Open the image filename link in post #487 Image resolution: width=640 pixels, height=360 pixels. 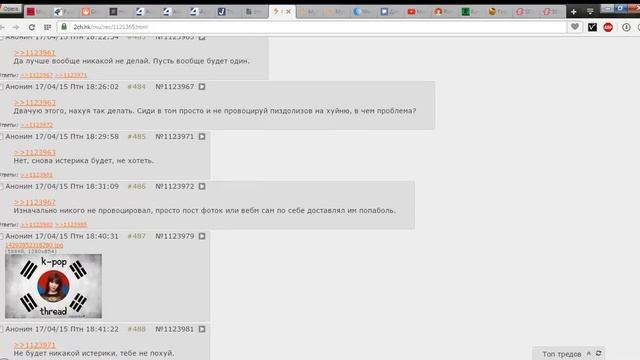(34, 245)
